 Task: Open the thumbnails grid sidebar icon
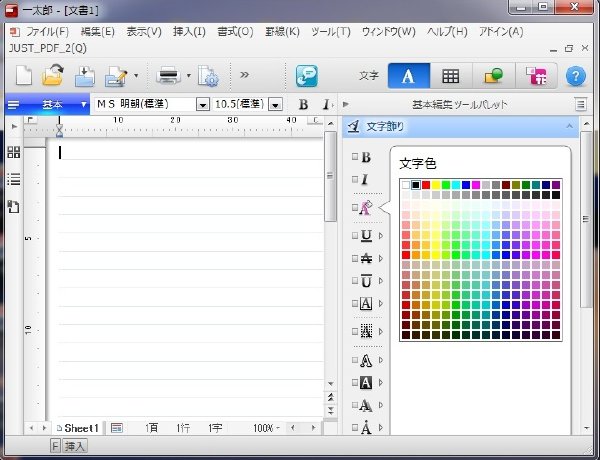click(x=14, y=152)
